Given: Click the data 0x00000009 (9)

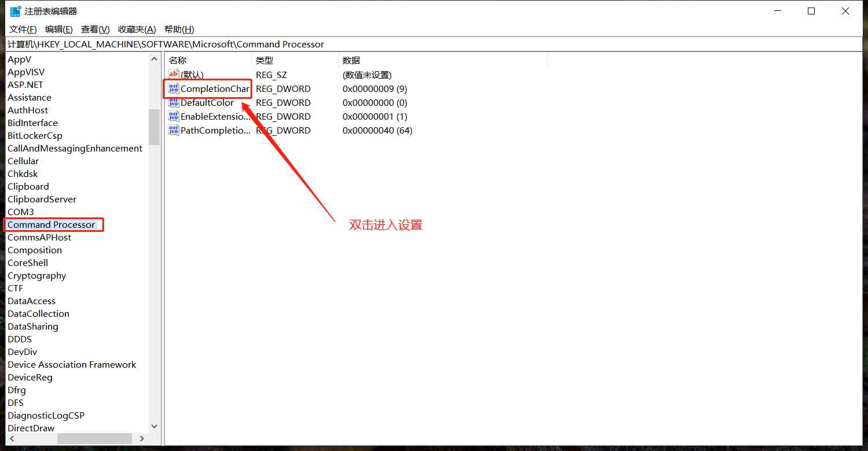Looking at the screenshot, I should click(375, 88).
